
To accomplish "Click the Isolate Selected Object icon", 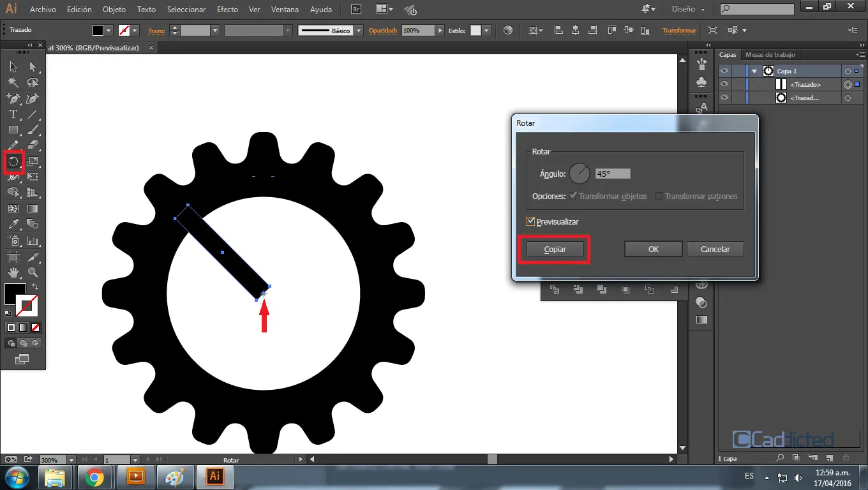I will pyautogui.click(x=713, y=30).
